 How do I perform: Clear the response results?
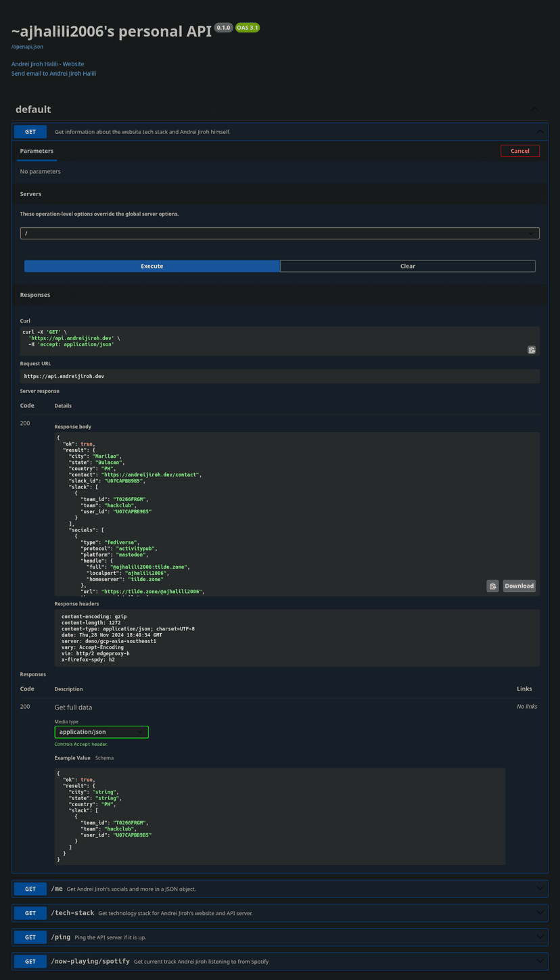[x=407, y=266]
